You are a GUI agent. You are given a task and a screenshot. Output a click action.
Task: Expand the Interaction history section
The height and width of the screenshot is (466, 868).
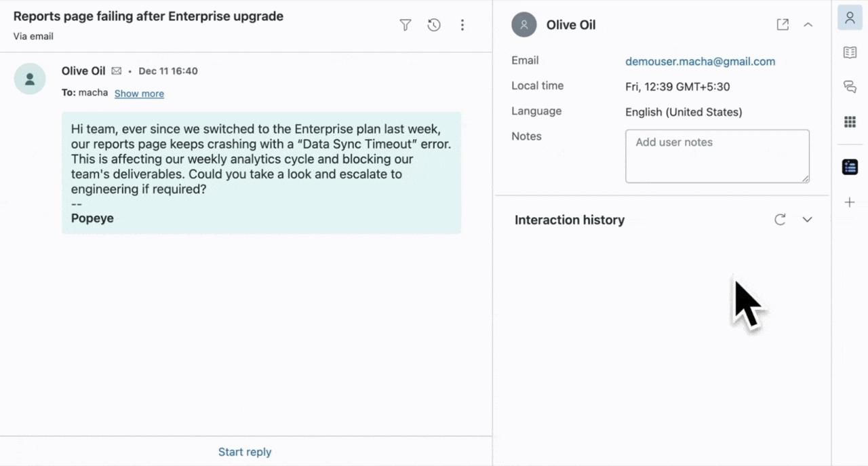[807, 220]
